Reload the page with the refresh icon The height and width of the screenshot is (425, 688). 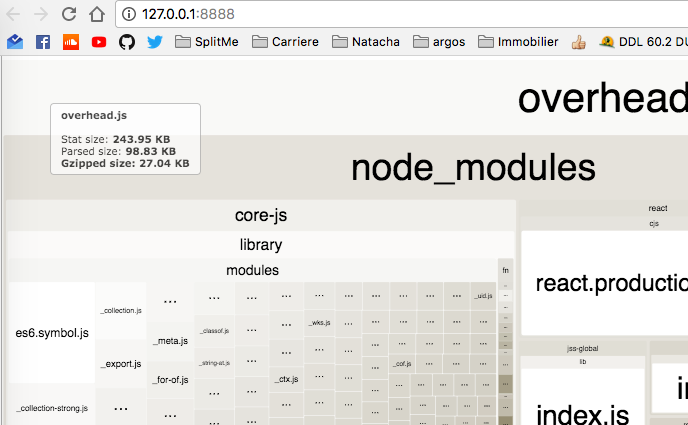pyautogui.click(x=69, y=14)
